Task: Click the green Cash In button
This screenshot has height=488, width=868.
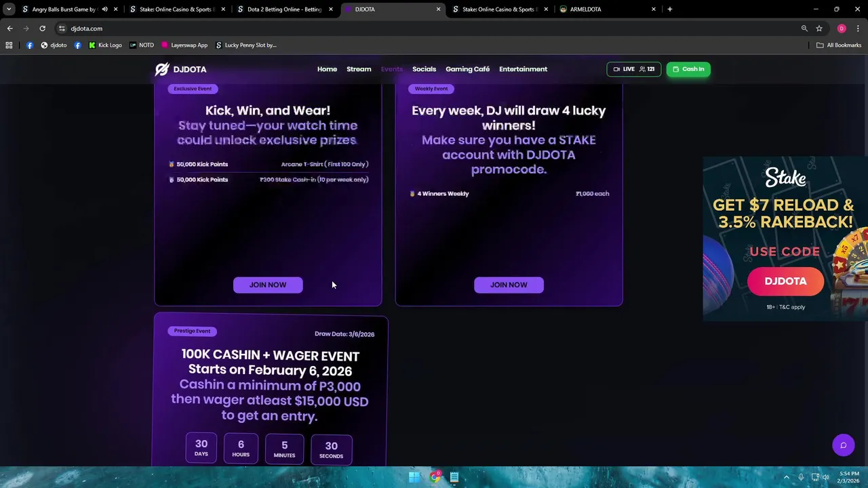Action: click(688, 69)
